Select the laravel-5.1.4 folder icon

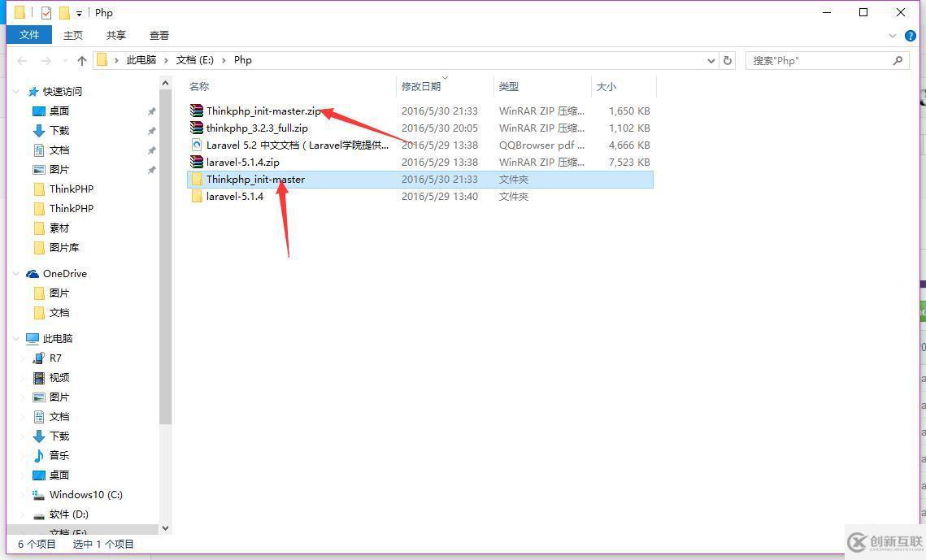[197, 196]
